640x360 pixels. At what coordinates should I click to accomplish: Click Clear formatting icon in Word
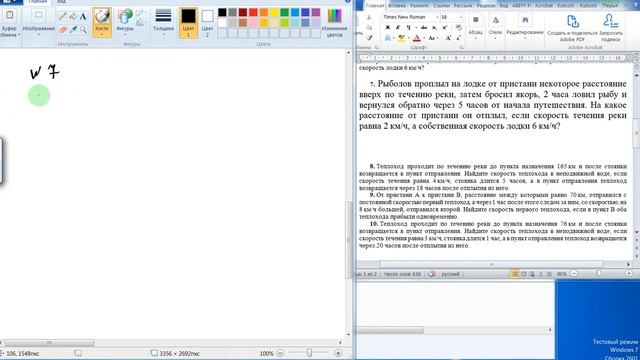(x=459, y=27)
